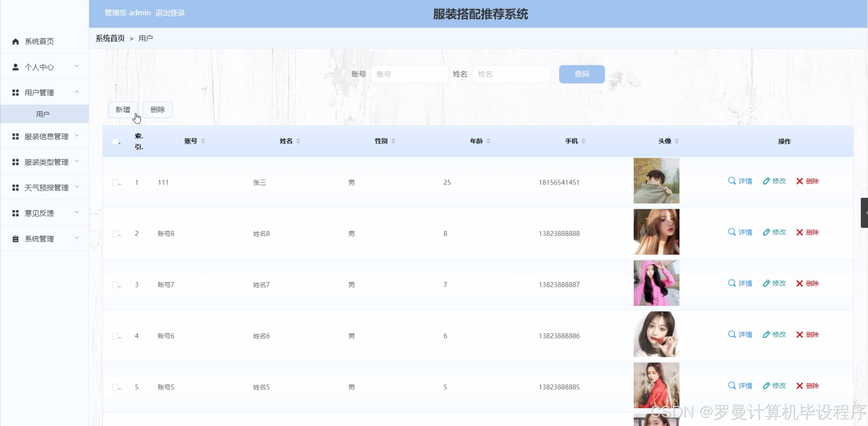Select the 用户 submenu item in the sidebar
The image size is (868, 426).
[43, 114]
